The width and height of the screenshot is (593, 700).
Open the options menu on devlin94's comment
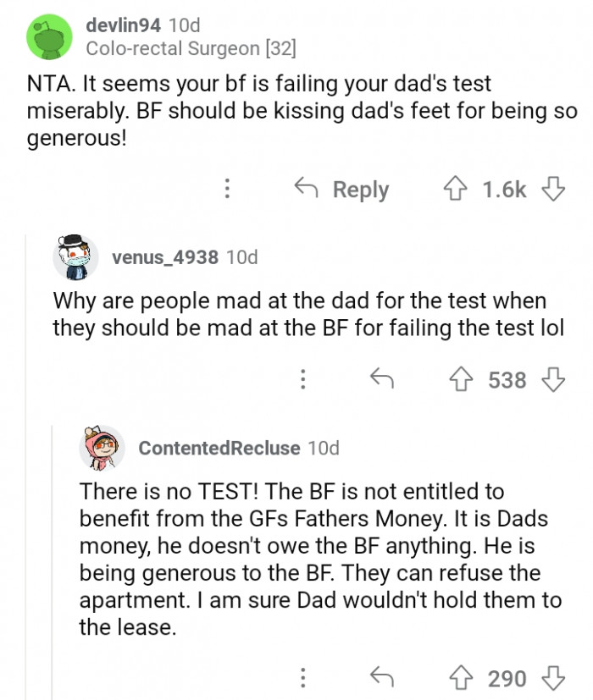(227, 190)
